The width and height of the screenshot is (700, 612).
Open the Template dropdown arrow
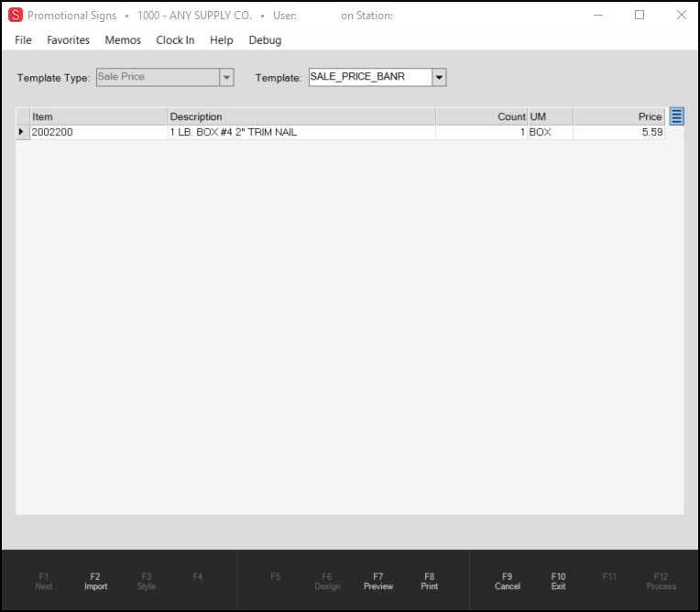pos(439,78)
